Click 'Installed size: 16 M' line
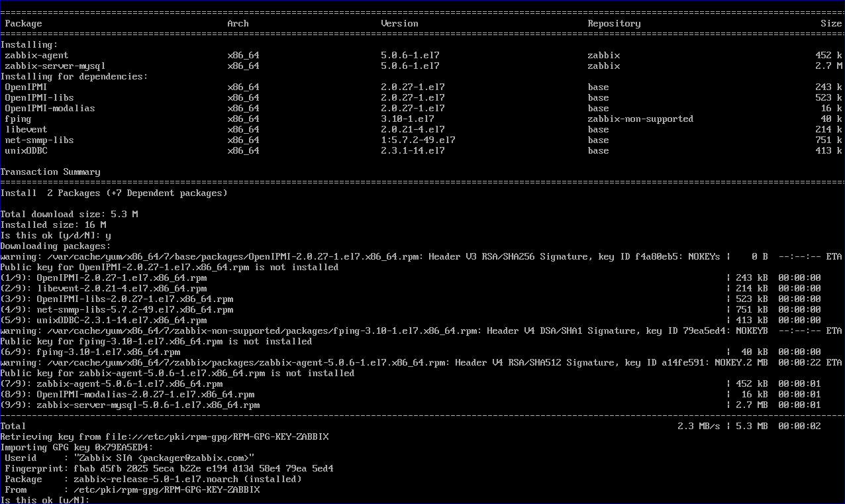Screen dimensions: 845x504 tap(53, 225)
